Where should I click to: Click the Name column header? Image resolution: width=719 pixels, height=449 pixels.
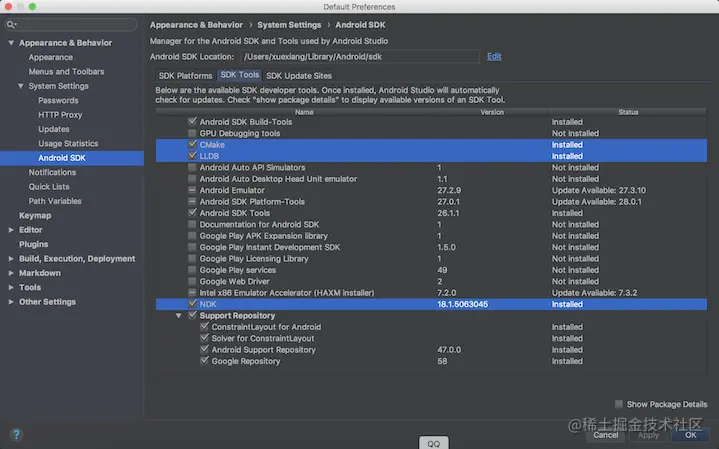(304, 112)
